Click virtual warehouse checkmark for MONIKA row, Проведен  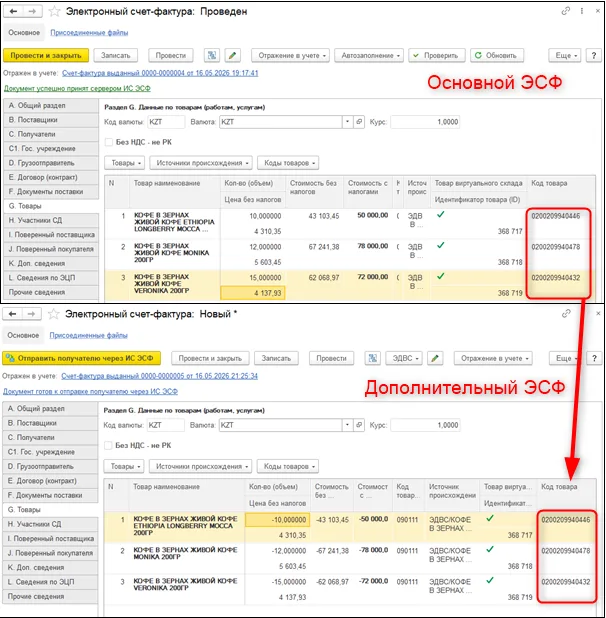tap(441, 245)
